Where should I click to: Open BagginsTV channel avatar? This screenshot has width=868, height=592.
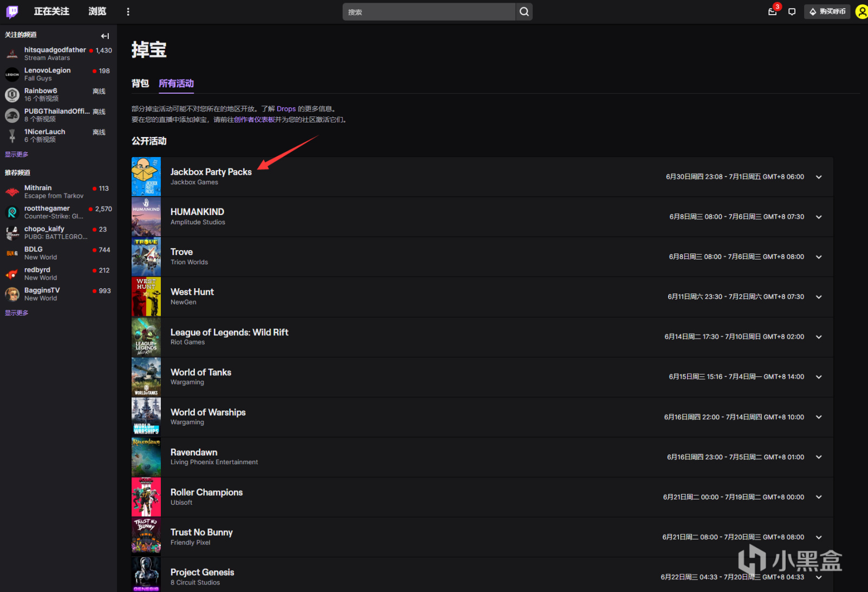pyautogui.click(x=12, y=294)
